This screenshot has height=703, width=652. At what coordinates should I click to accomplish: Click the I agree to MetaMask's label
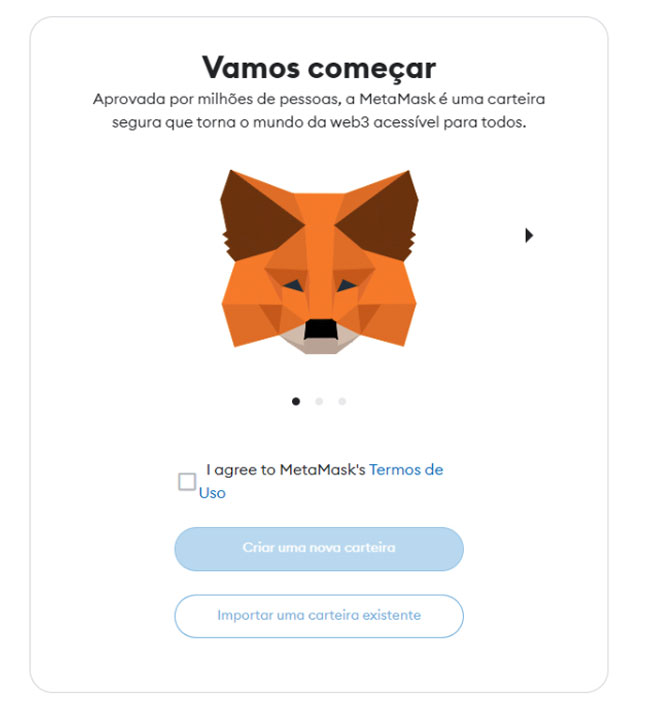[x=286, y=470]
